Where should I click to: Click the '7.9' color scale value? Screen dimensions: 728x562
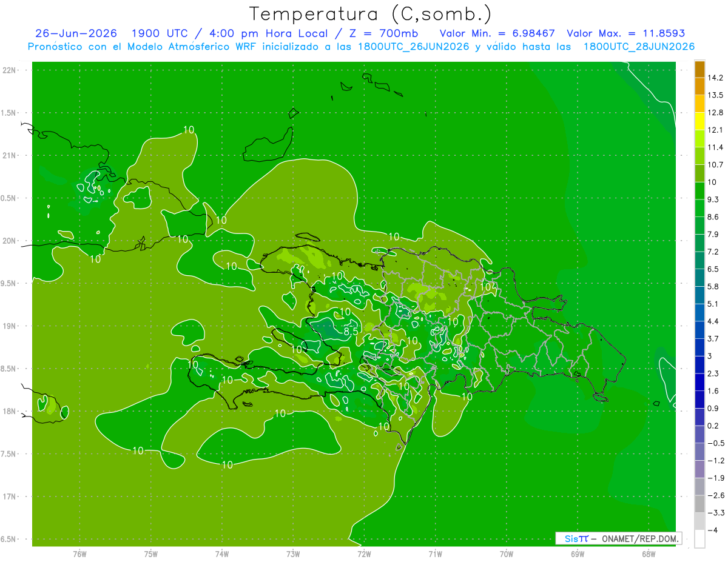713,234
